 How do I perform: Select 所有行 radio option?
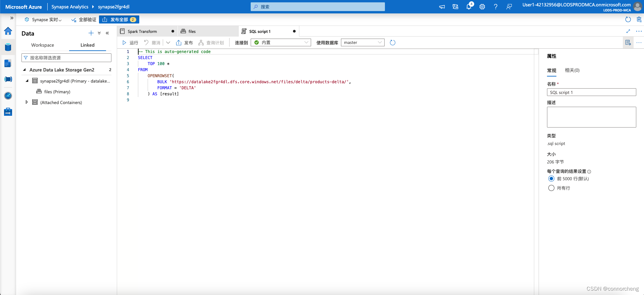click(x=551, y=188)
